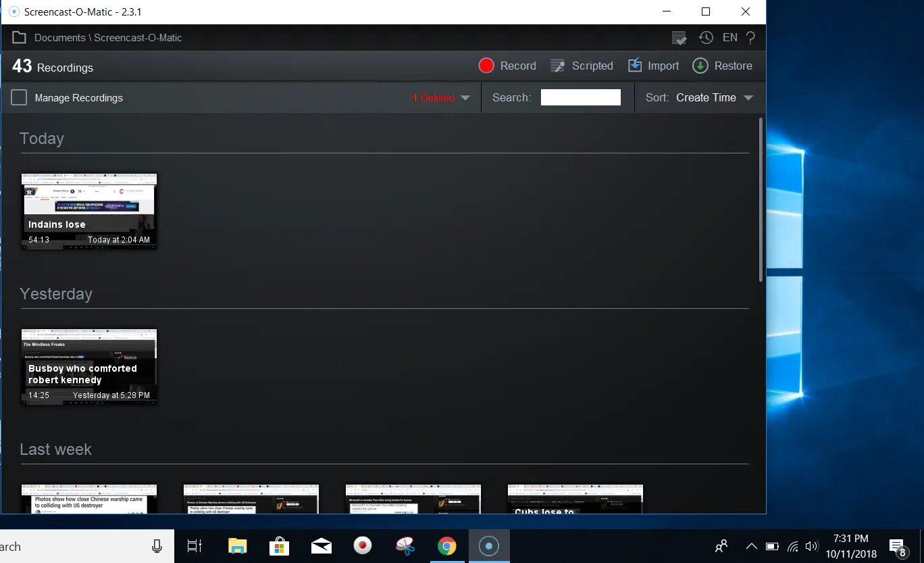
Task: Click the taskbar microphone icon
Action: coord(157,546)
